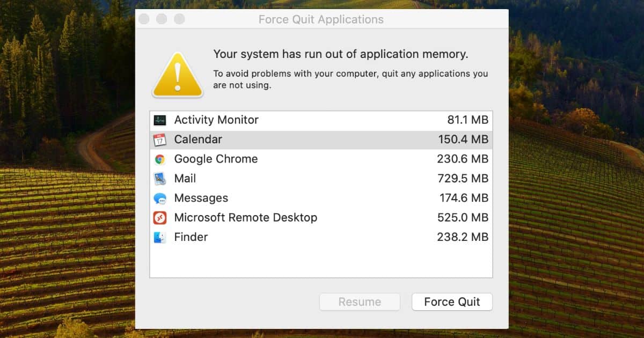
Task: Select the Mail entry label
Action: tap(185, 179)
